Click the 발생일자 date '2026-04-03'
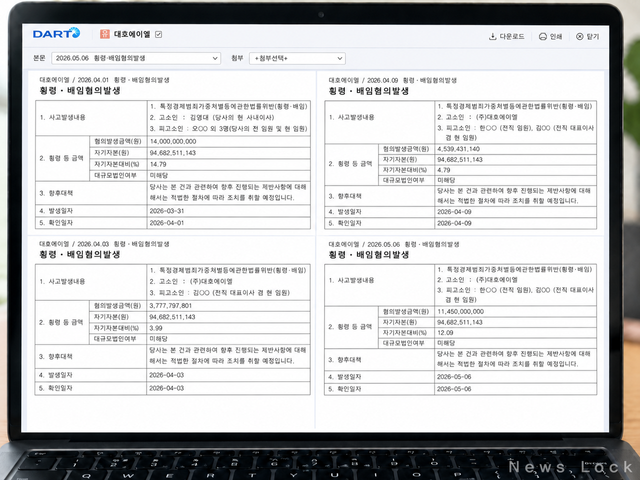This screenshot has height=480, width=640. coord(167,375)
